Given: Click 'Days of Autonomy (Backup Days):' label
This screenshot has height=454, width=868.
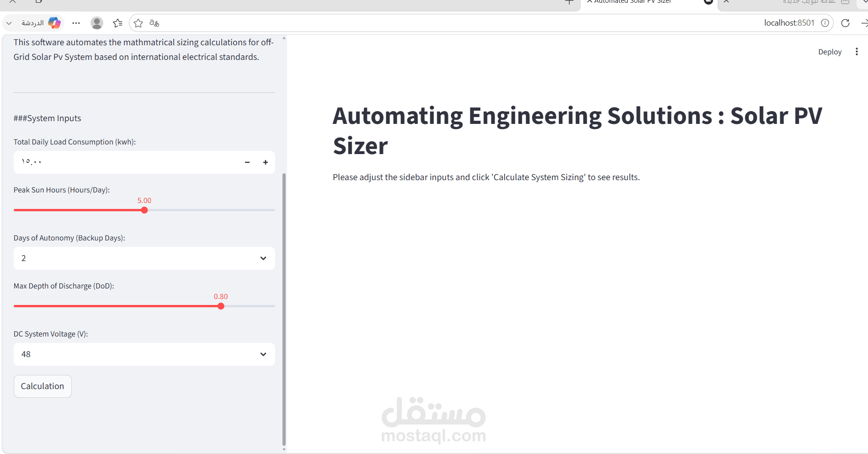Looking at the screenshot, I should click(69, 238).
